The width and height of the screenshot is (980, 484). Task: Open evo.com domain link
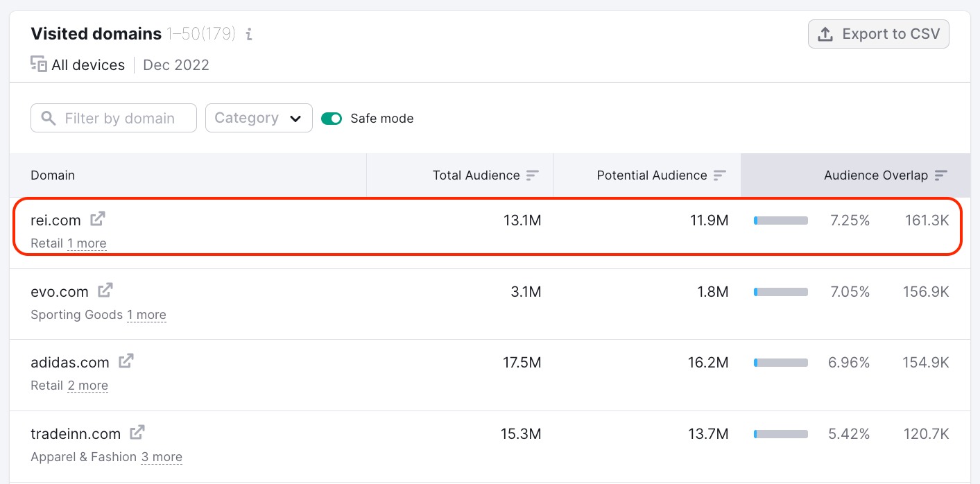60,292
